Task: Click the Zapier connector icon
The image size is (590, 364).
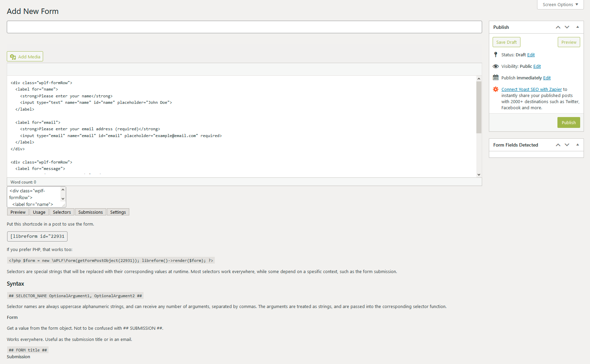Action: [x=496, y=89]
